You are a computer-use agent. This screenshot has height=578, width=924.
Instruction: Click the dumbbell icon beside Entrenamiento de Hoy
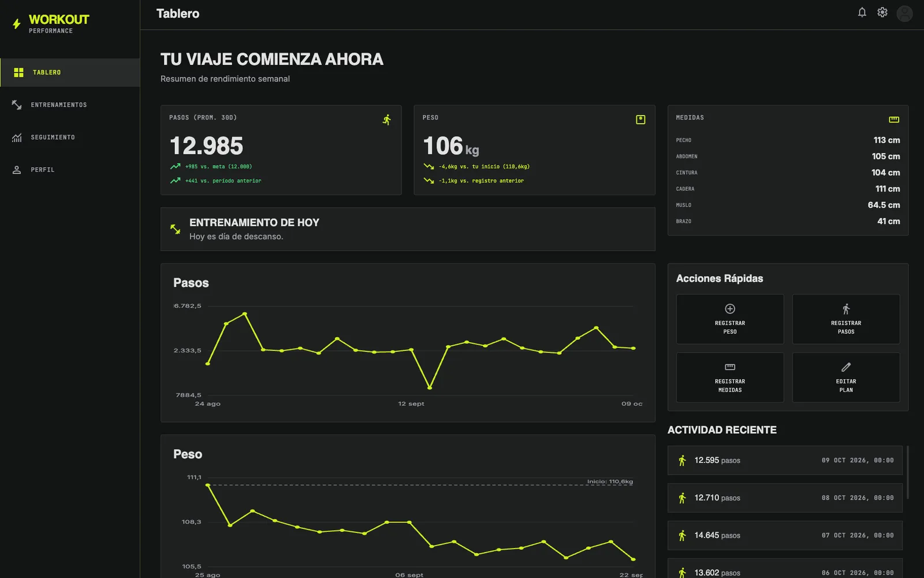pyautogui.click(x=176, y=229)
